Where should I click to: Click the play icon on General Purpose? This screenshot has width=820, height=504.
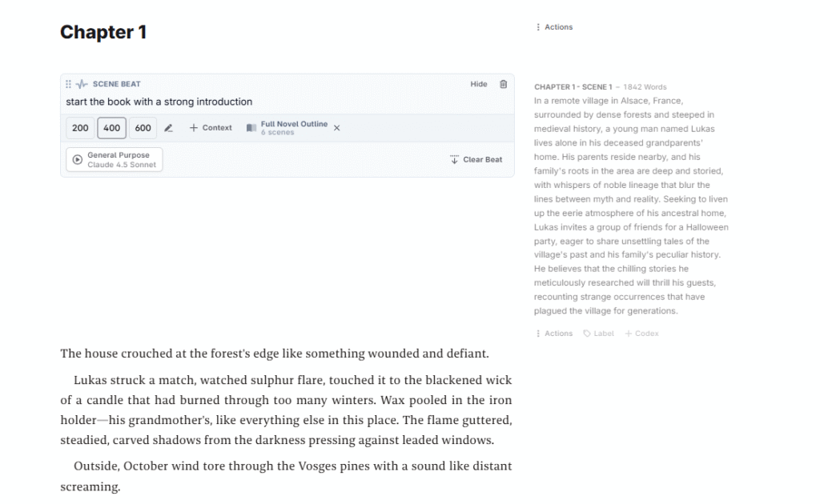[x=78, y=159]
